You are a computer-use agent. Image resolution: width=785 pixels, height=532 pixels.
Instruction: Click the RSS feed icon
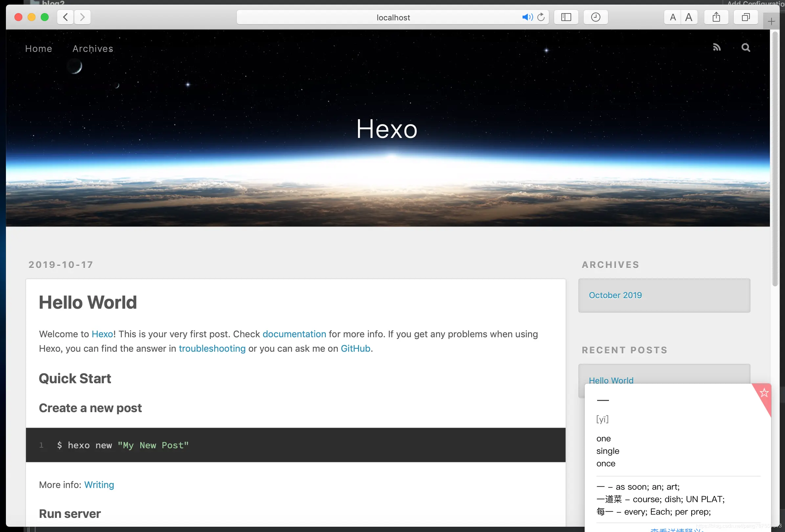tap(716, 48)
